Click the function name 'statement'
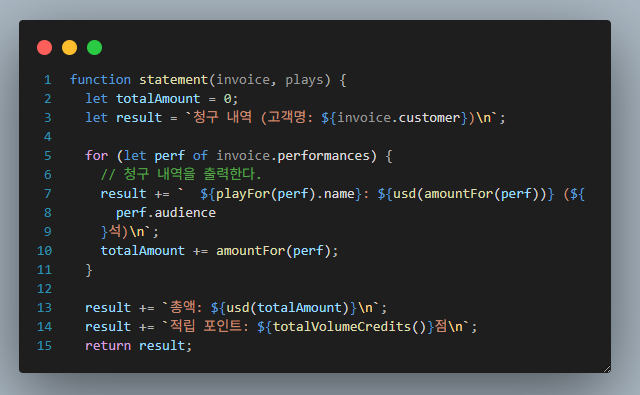This screenshot has height=395, width=640. click(x=173, y=80)
